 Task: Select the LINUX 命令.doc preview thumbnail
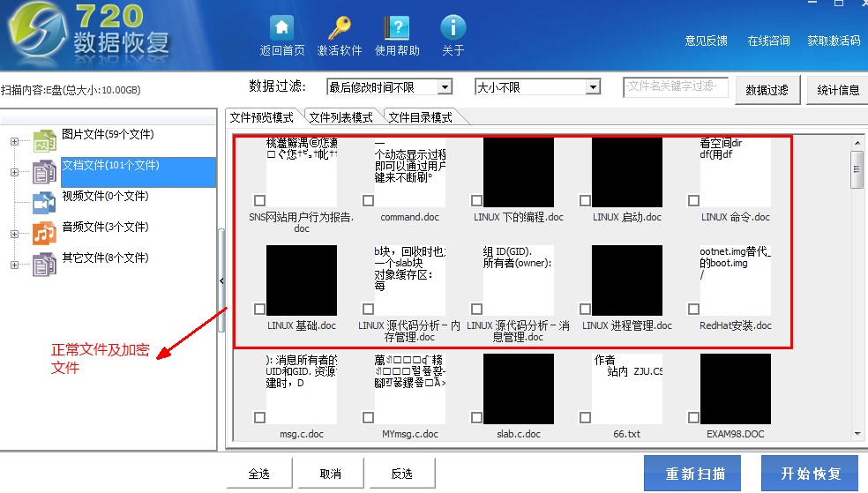pyautogui.click(x=735, y=172)
